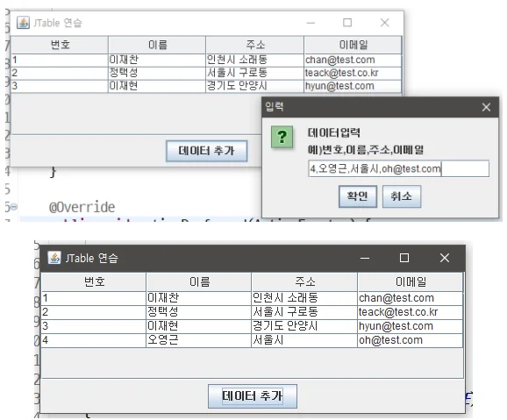Image resolution: width=507 pixels, height=420 pixels.
Task: Click the green question mark icon in dialog
Action: [282, 137]
